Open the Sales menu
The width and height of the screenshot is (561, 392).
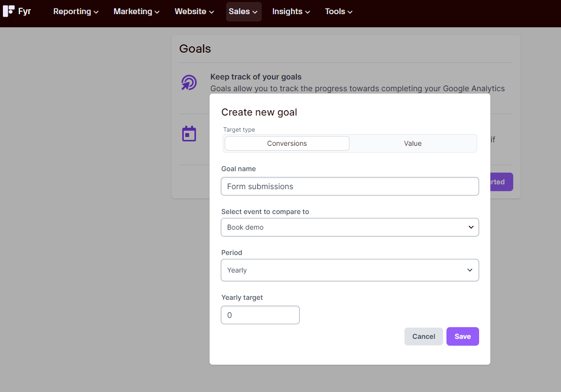(243, 12)
